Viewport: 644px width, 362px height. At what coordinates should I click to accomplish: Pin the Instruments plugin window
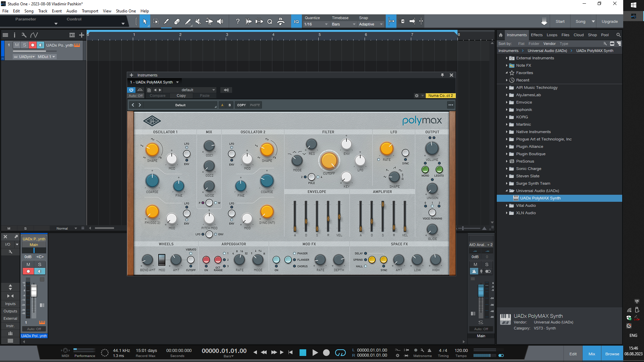tap(442, 75)
